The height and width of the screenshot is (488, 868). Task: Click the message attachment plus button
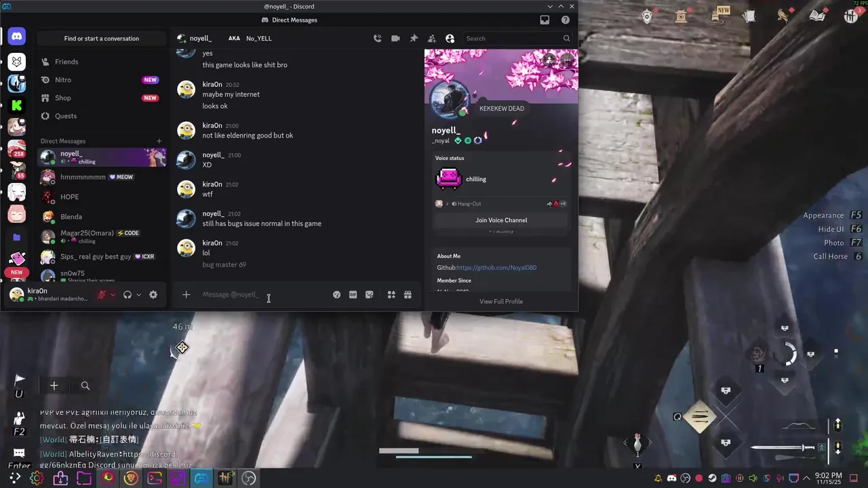[x=186, y=294]
